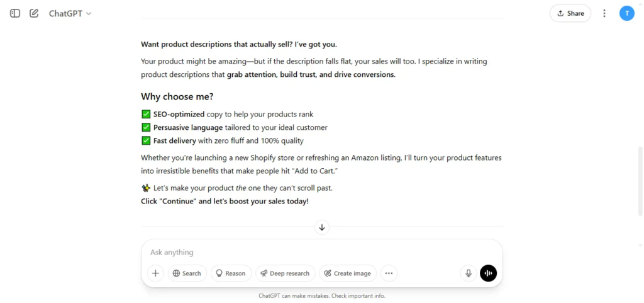Expand more tools via the ellipsis in composer
This screenshot has height=303, width=644.
[x=389, y=273]
